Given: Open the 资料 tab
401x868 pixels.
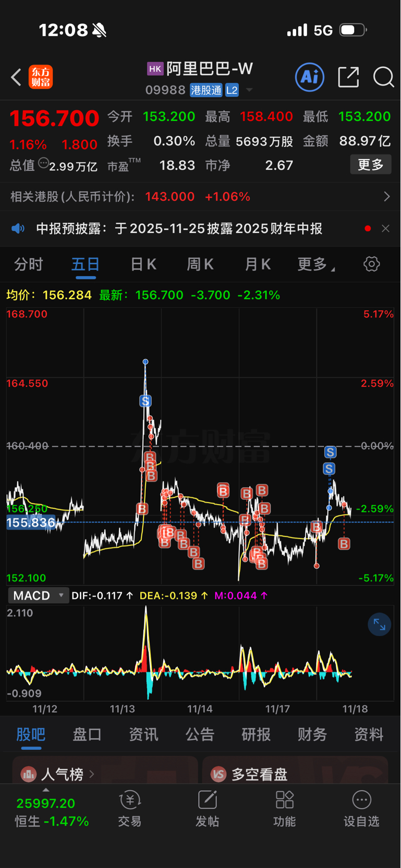Looking at the screenshot, I should [369, 734].
